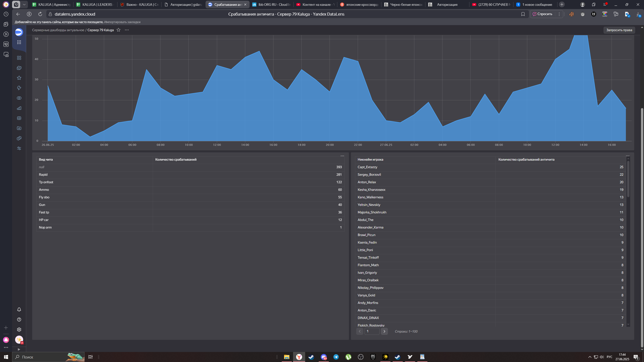Viewport: 644px width, 362px height.
Task: Open DataLens logo home
Action: click(19, 32)
